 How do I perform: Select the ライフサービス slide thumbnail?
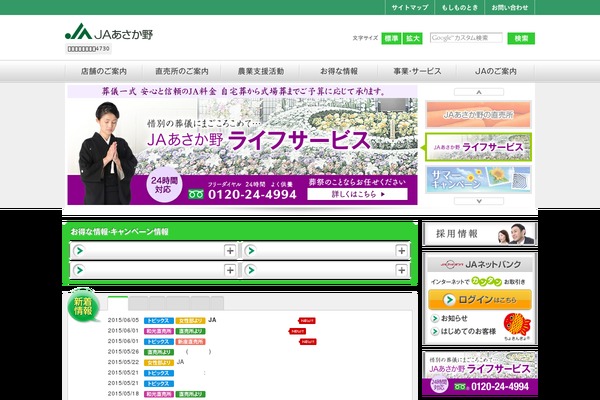pyautogui.click(x=478, y=147)
